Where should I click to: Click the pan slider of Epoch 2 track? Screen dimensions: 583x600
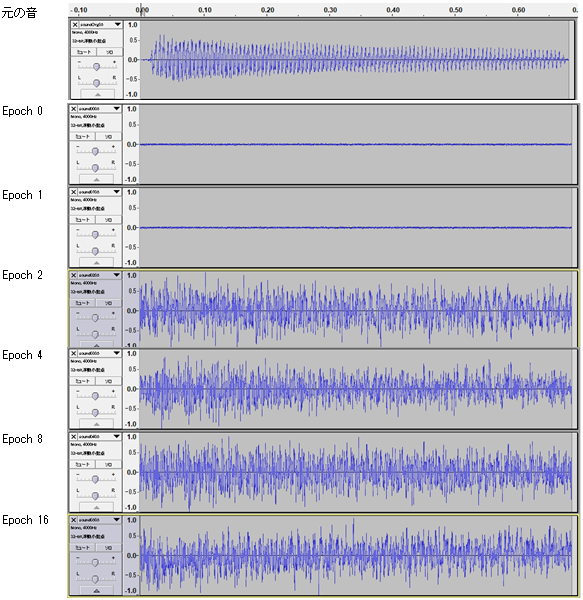(x=96, y=334)
